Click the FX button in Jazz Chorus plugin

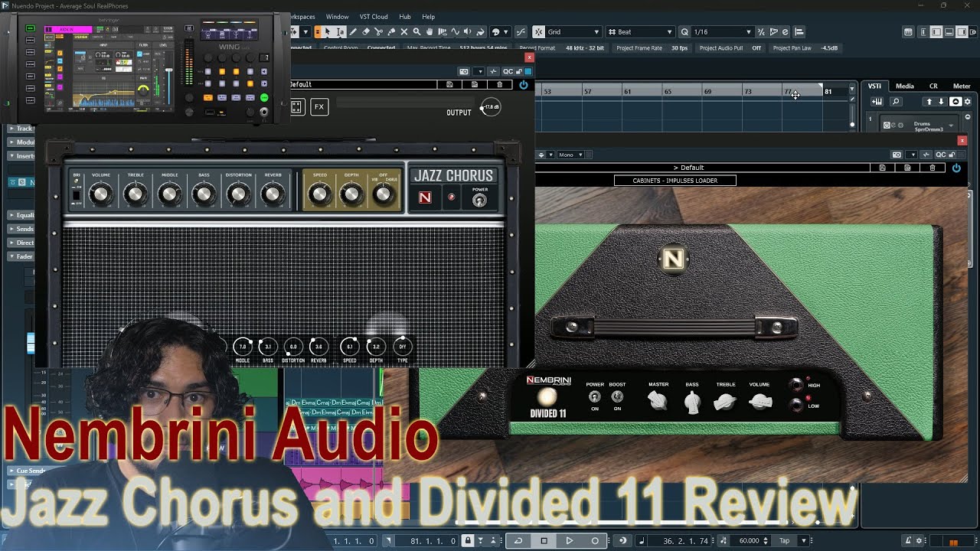(319, 107)
